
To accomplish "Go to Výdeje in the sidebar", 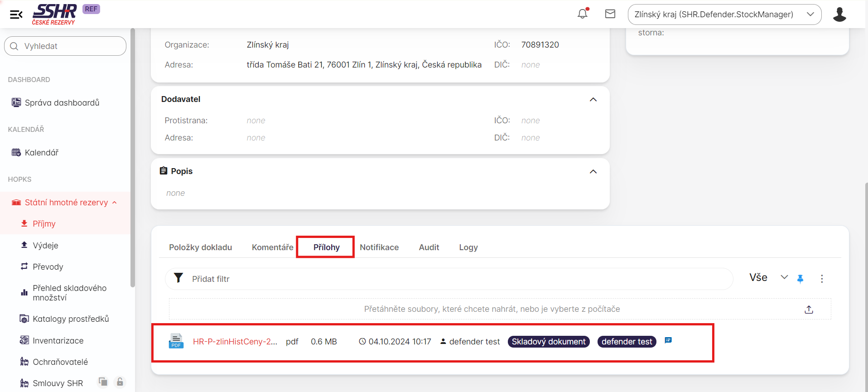I will pyautogui.click(x=45, y=246).
